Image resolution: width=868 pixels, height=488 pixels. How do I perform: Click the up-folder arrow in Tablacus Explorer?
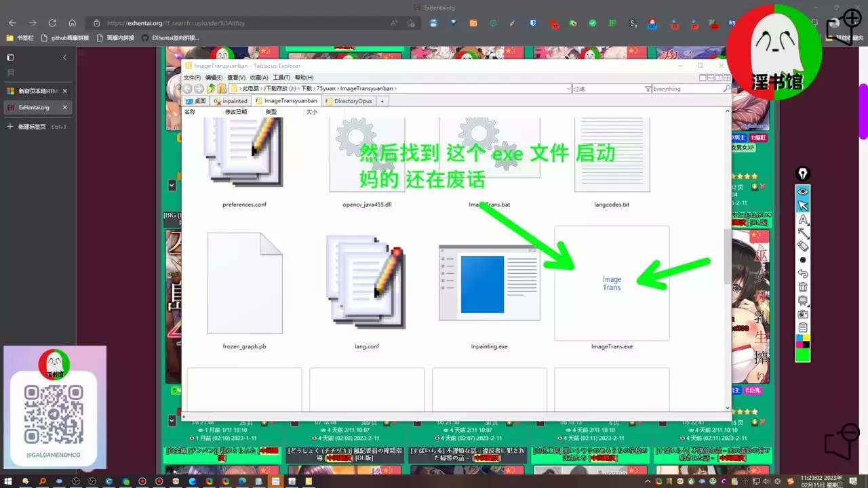point(212,89)
